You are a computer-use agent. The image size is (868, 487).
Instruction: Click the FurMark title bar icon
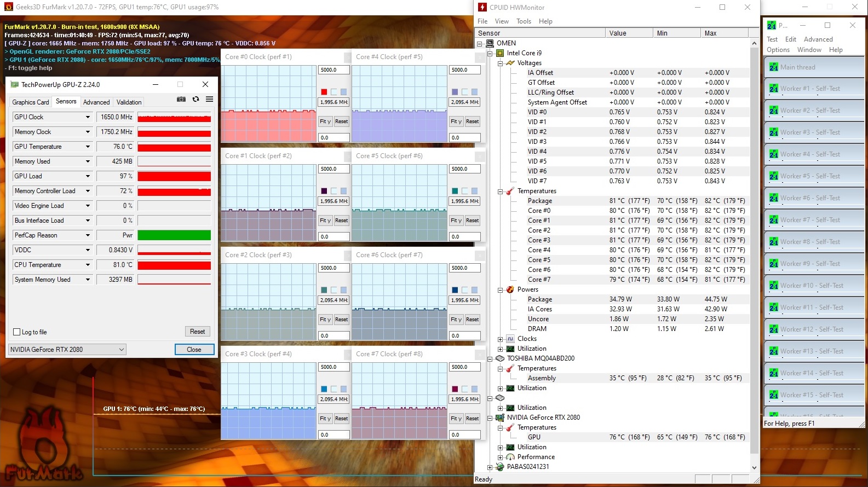(x=8, y=7)
